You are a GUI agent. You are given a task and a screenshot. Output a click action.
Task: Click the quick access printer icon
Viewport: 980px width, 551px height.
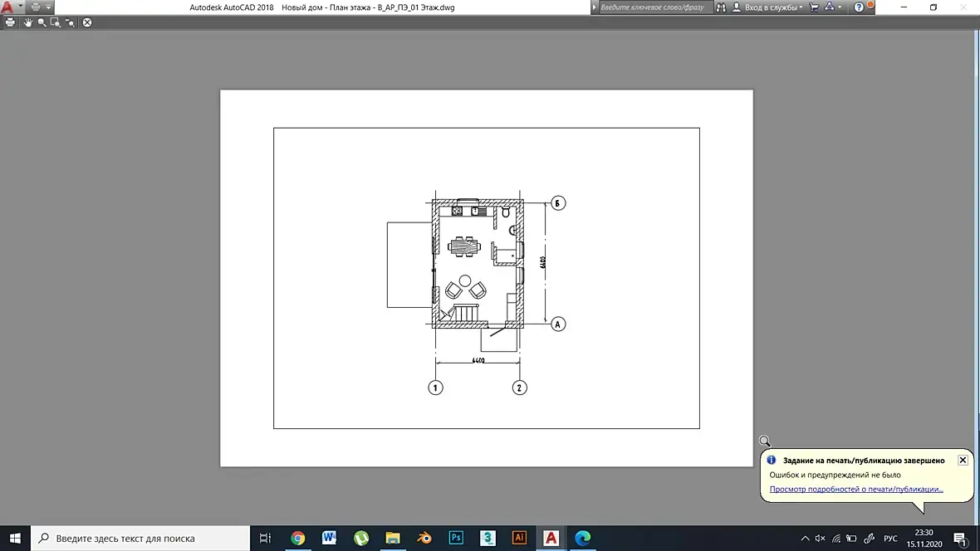coord(36,7)
